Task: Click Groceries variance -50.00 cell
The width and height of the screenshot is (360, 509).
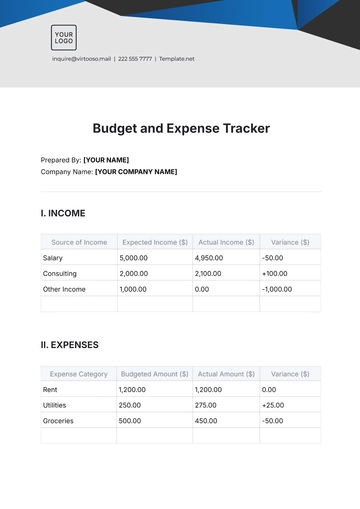Action: pyautogui.click(x=273, y=421)
